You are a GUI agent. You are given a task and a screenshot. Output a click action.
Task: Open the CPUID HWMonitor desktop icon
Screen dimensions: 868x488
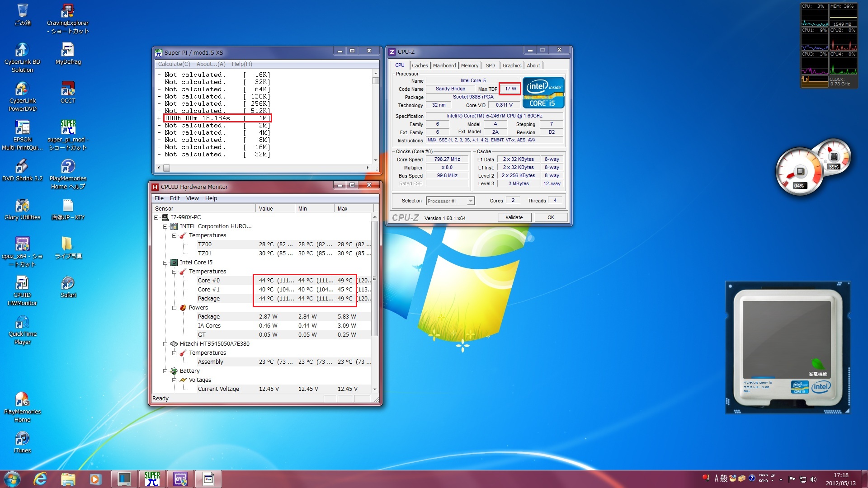click(22, 283)
